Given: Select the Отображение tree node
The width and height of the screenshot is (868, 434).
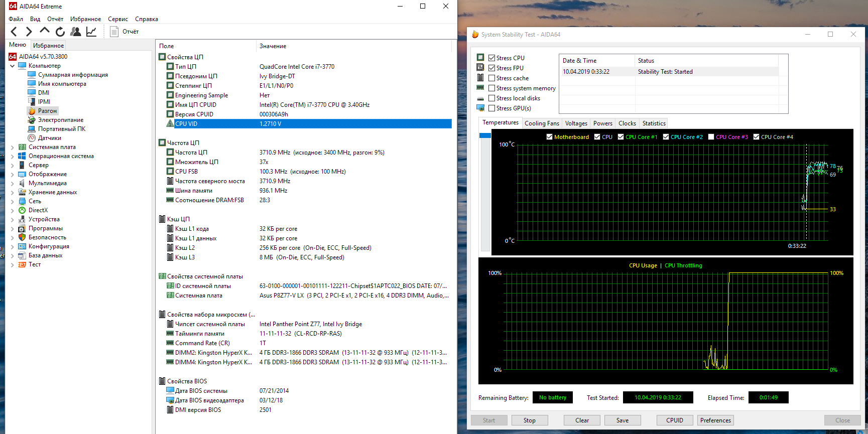Looking at the screenshot, I should click(x=48, y=174).
